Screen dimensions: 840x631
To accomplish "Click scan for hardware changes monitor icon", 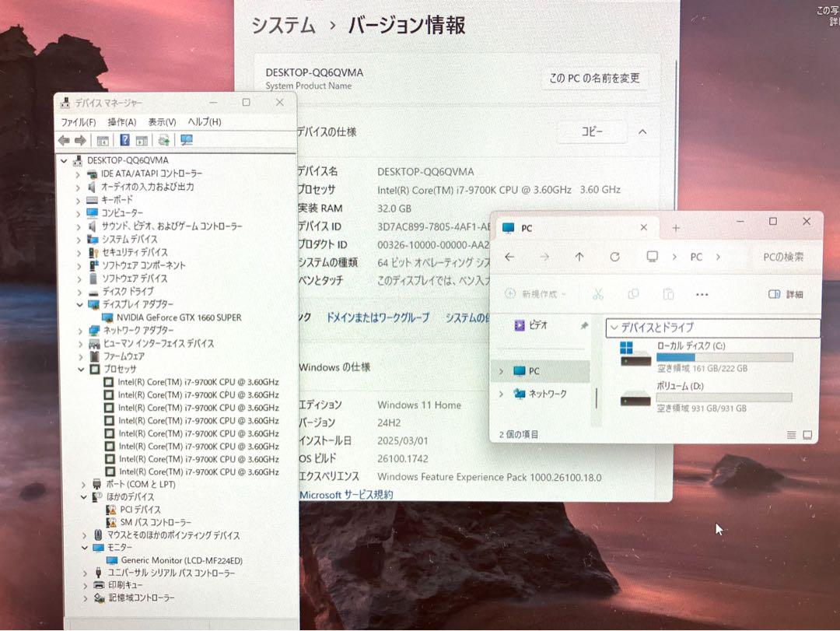I will coord(186,141).
